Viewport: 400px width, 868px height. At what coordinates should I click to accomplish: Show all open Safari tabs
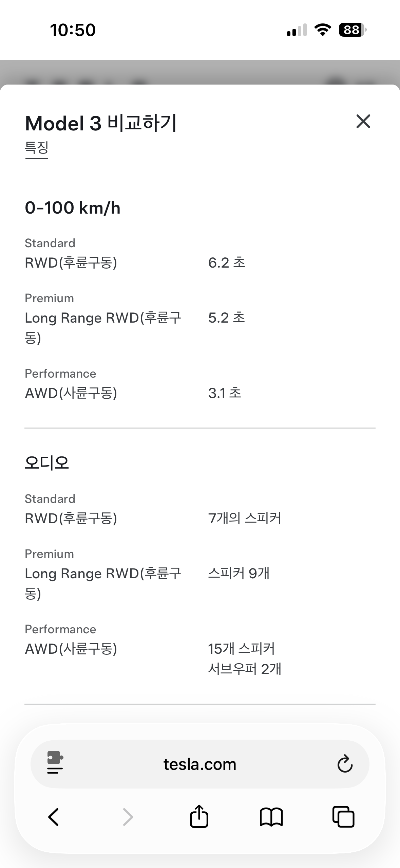tap(343, 817)
